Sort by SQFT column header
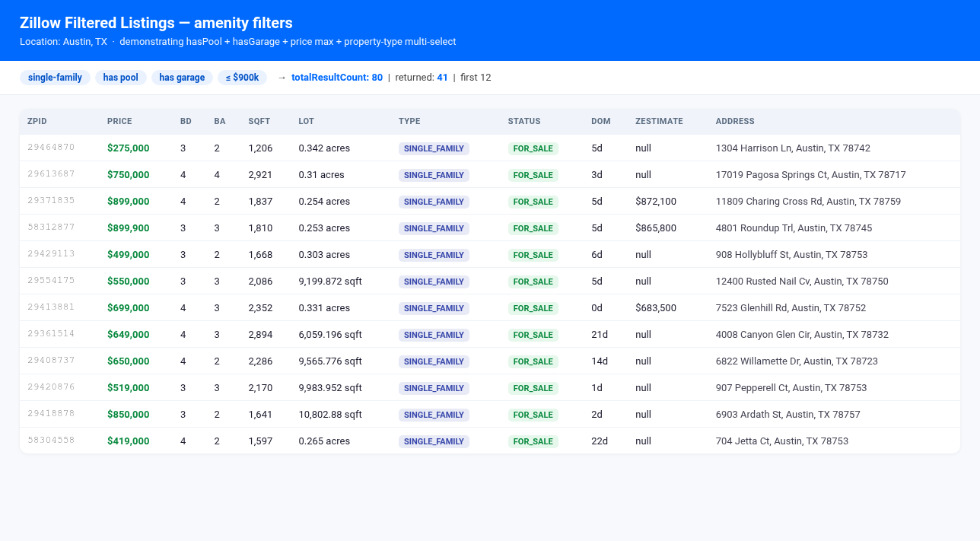This screenshot has height=541, width=980. (x=259, y=121)
